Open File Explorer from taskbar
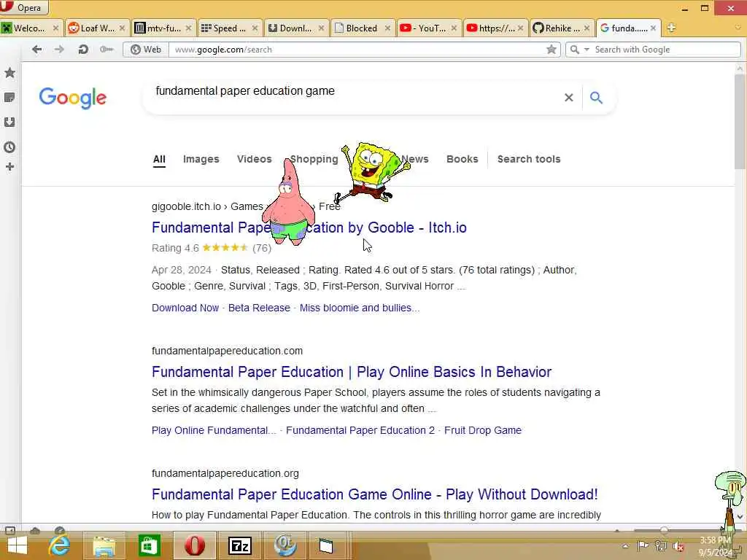The height and width of the screenshot is (560, 747). (104, 545)
